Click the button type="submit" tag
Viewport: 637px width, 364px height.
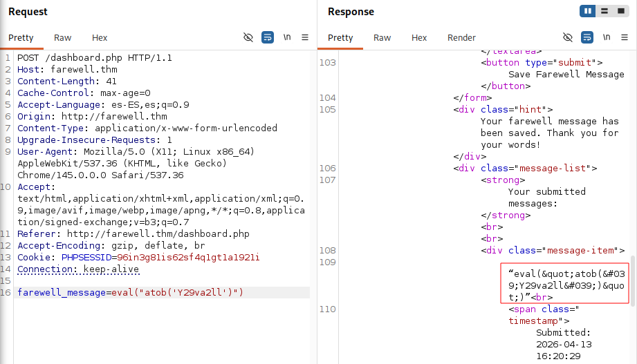tap(542, 62)
